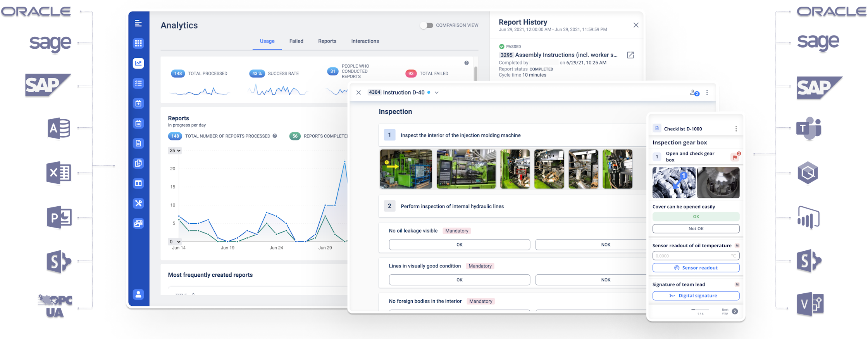Image resolution: width=868 pixels, height=339 pixels.
Task: Close the Report History panel
Action: (x=636, y=25)
